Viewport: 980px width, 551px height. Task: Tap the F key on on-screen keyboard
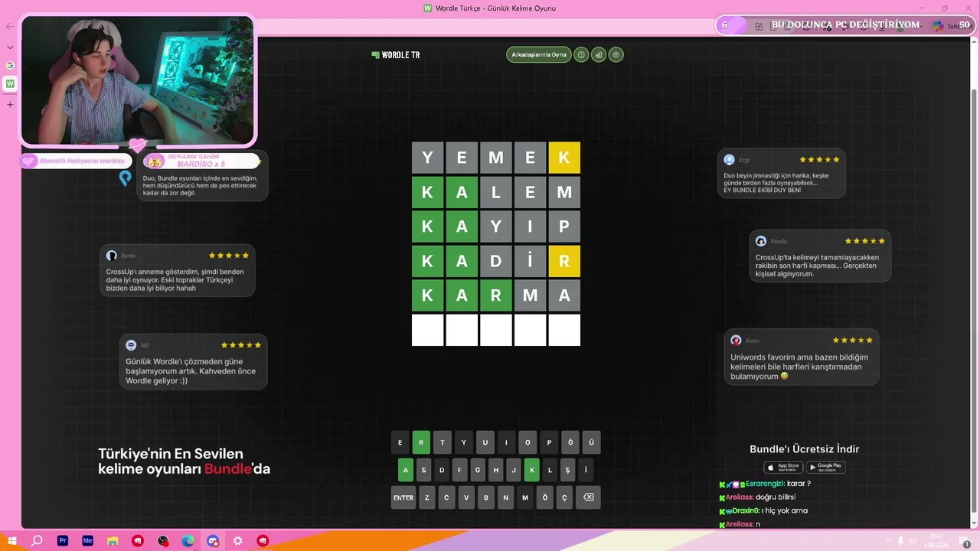459,470
